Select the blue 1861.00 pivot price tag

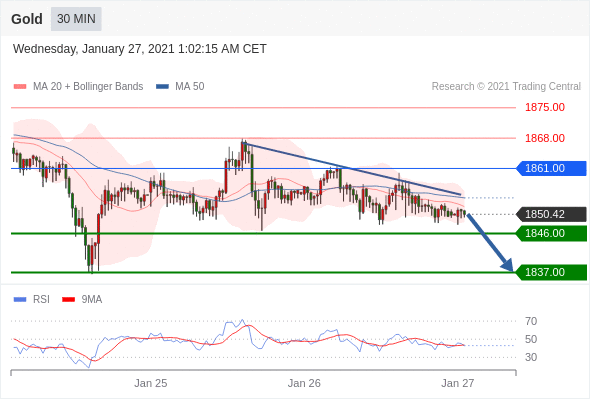551,168
